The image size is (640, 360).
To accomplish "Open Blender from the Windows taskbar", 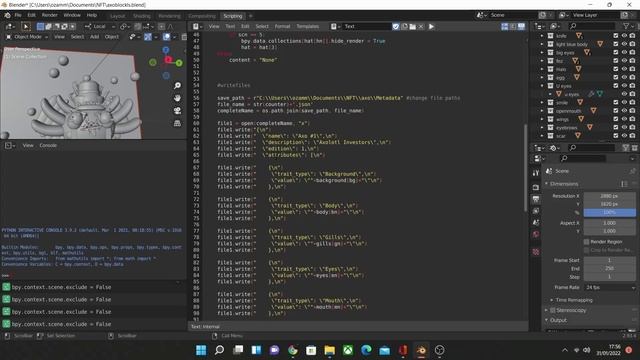I will (421, 350).
